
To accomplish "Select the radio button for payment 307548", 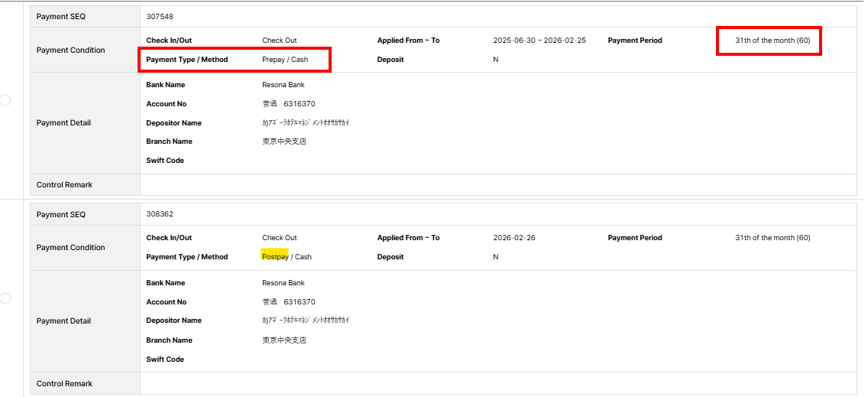I will click(5, 100).
